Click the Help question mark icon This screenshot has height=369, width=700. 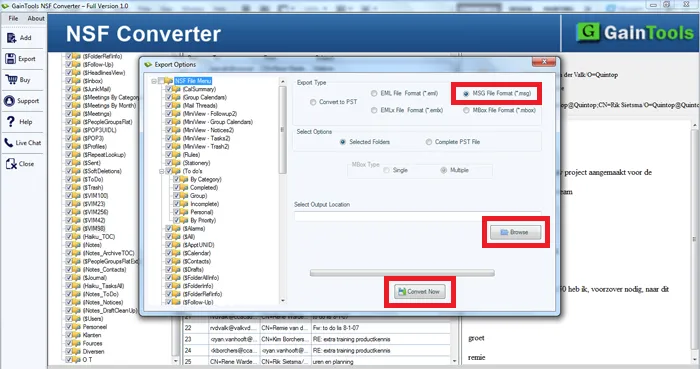[10, 121]
